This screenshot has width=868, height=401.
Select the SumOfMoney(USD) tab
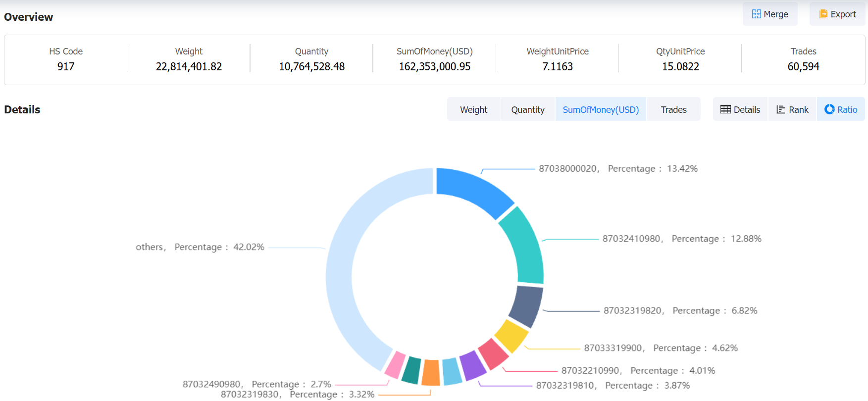pos(601,109)
